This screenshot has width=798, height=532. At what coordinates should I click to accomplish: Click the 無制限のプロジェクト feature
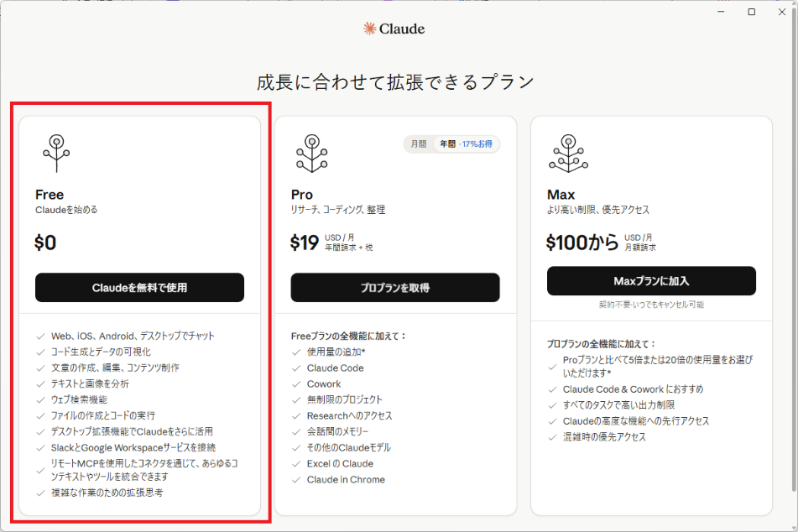tap(345, 399)
